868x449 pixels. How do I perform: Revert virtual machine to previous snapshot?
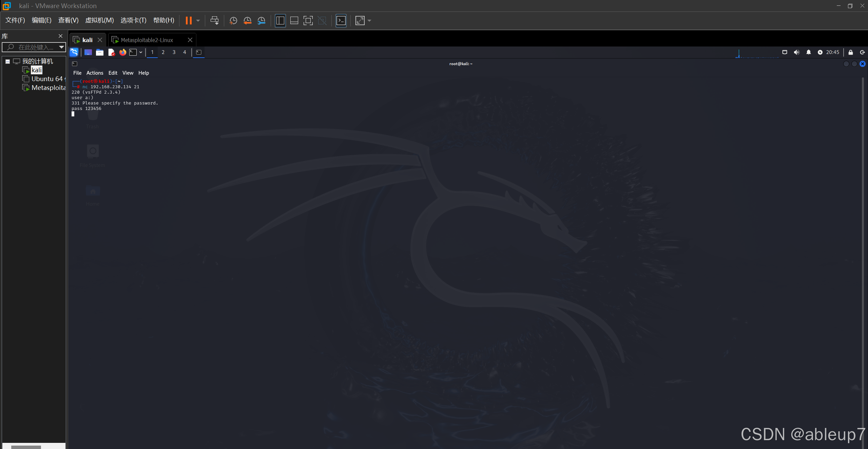[x=247, y=21]
